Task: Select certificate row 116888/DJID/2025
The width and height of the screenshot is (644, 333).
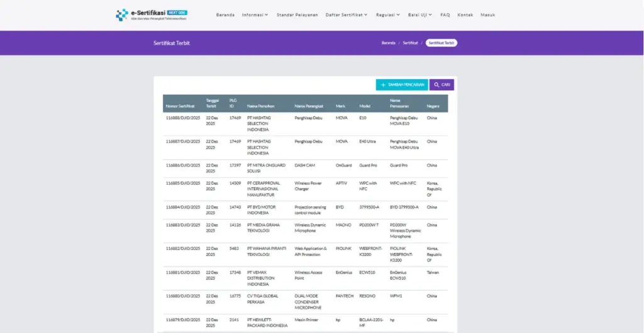Action: [182, 117]
